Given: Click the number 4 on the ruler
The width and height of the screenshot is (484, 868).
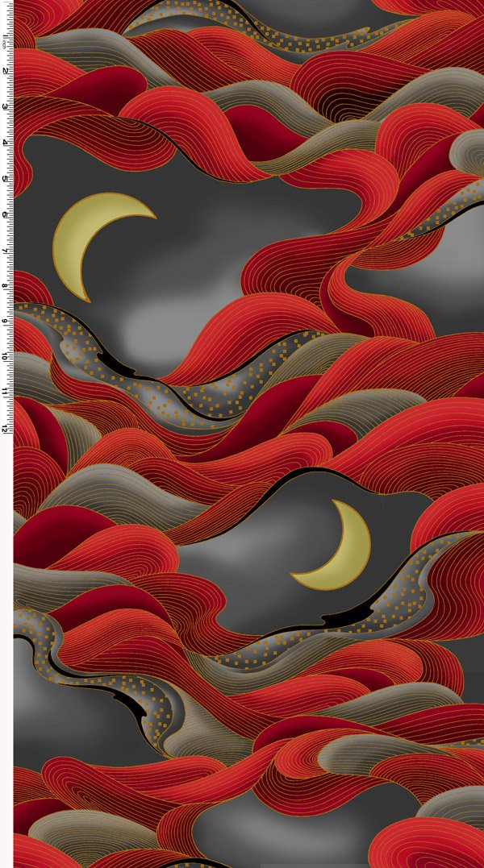Looking at the screenshot, I should pyautogui.click(x=6, y=143).
